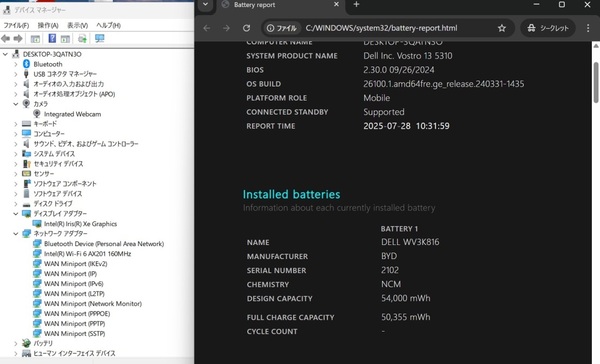Click show/hide console tree toolbar icon
The height and width of the screenshot is (364, 600).
(35, 38)
